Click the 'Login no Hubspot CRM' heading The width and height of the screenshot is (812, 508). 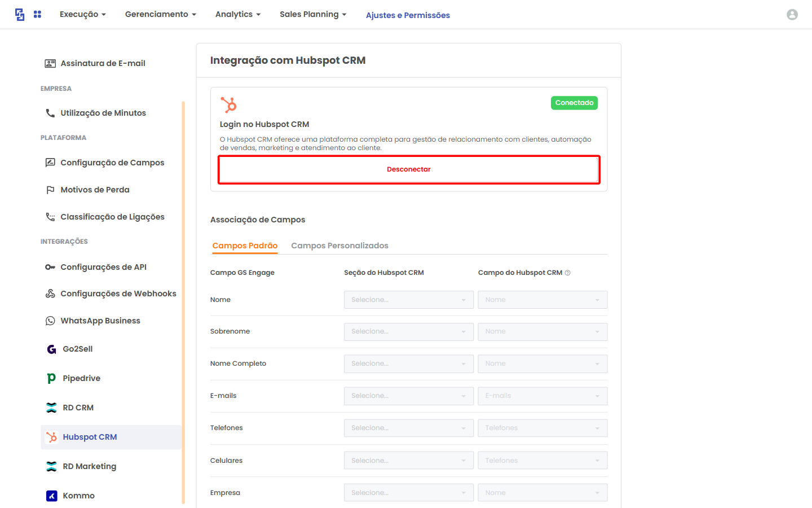point(264,124)
